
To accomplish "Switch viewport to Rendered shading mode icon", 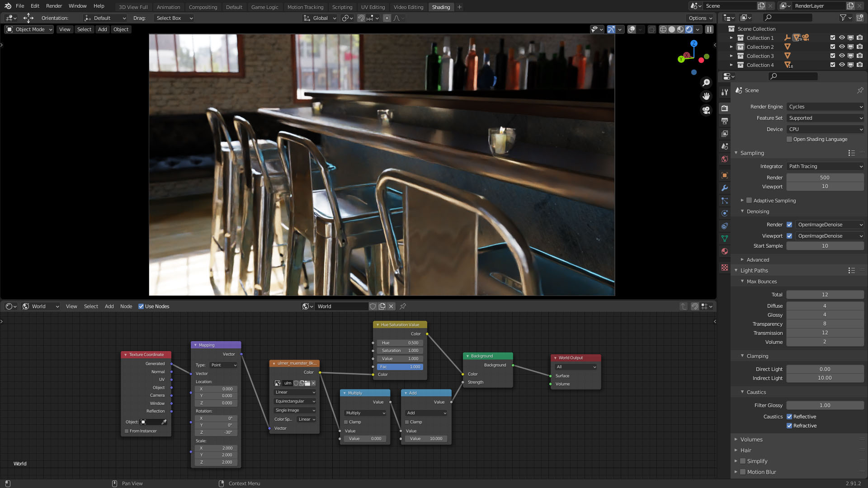I will (x=689, y=29).
